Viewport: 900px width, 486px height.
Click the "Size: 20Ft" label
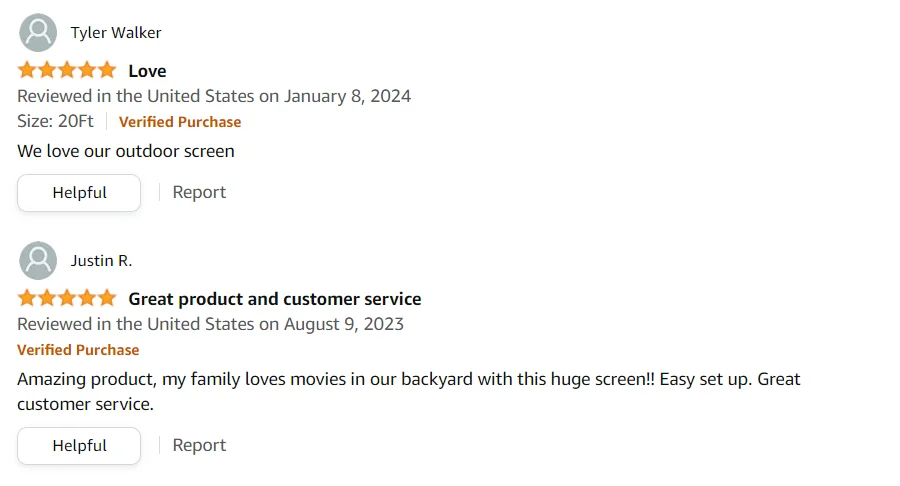click(55, 122)
